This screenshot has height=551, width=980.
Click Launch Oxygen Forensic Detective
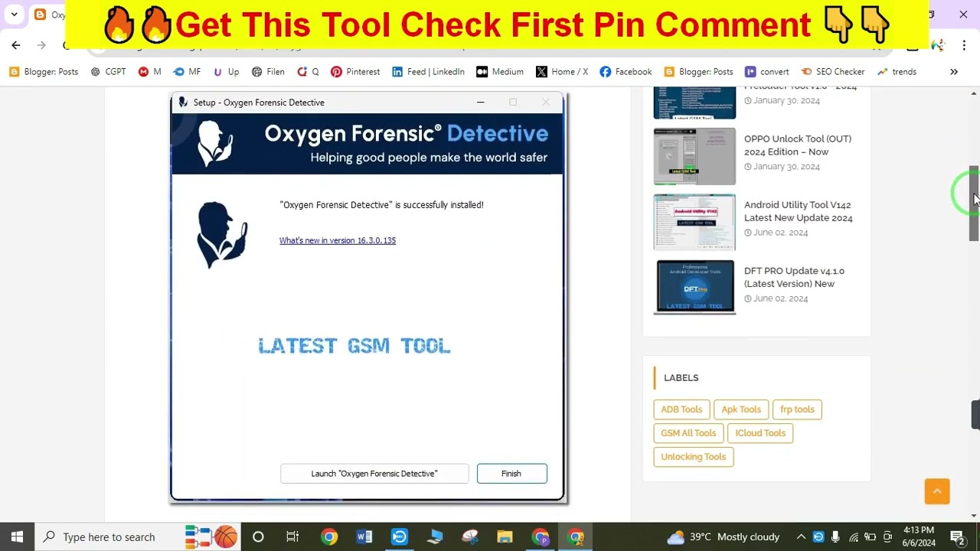(374, 473)
